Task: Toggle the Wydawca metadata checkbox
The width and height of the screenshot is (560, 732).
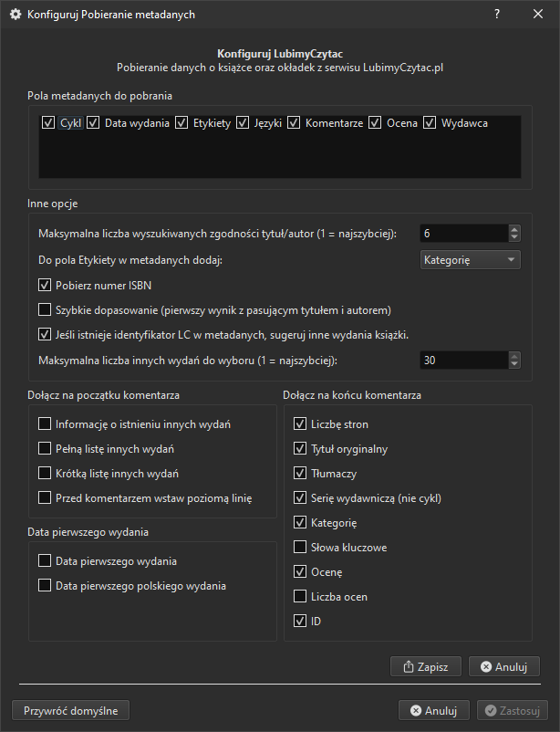Action: 430,122
